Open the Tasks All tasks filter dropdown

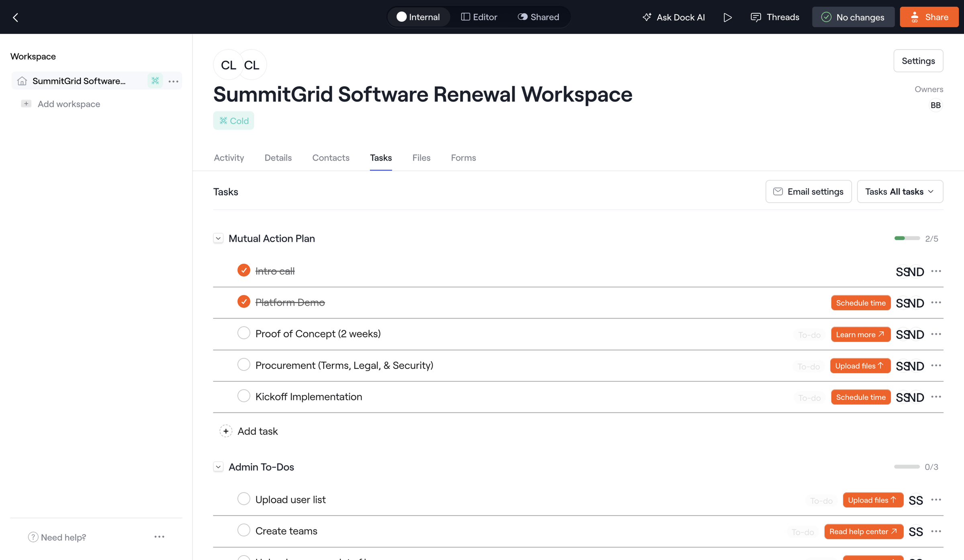[900, 191]
